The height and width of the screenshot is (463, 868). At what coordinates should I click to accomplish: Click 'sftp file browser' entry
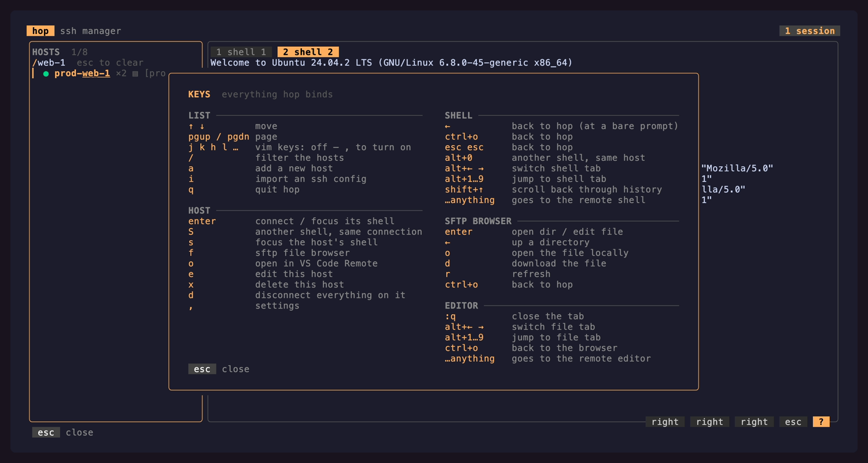(303, 252)
